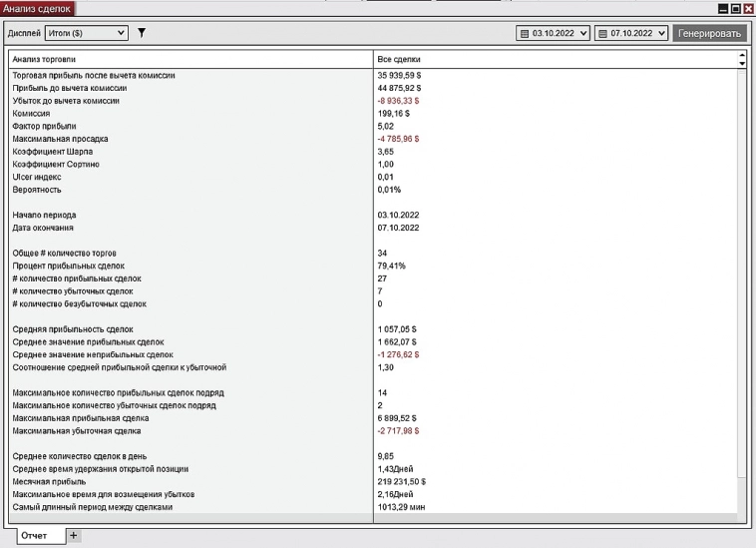
Task: Open calendar icon of end date 07.10.2022
Action: [602, 34]
